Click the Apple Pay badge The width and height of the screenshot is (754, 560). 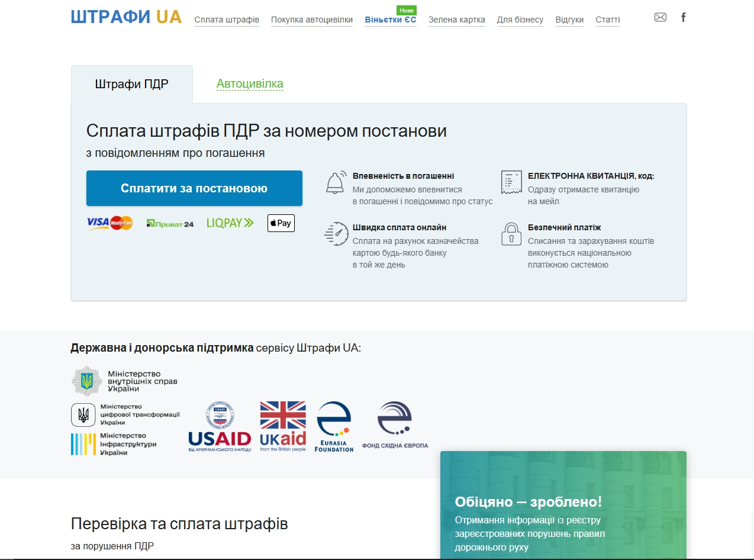click(281, 223)
